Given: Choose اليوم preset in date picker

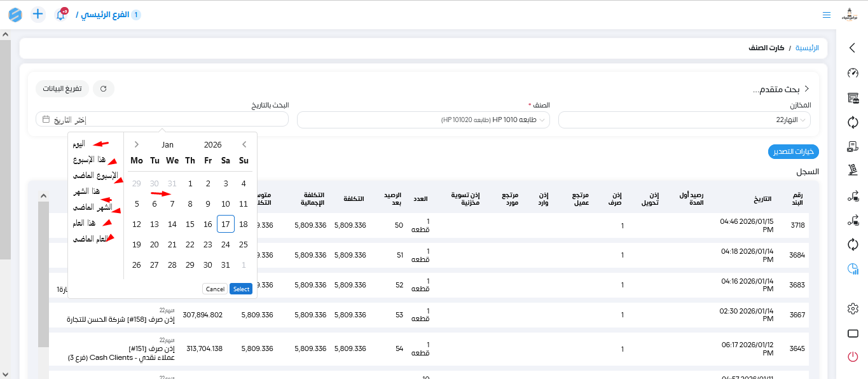Looking at the screenshot, I should pos(79,144).
